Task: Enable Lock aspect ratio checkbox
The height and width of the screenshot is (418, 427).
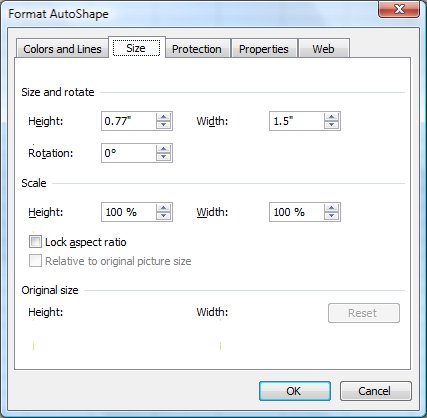Action: [x=35, y=242]
